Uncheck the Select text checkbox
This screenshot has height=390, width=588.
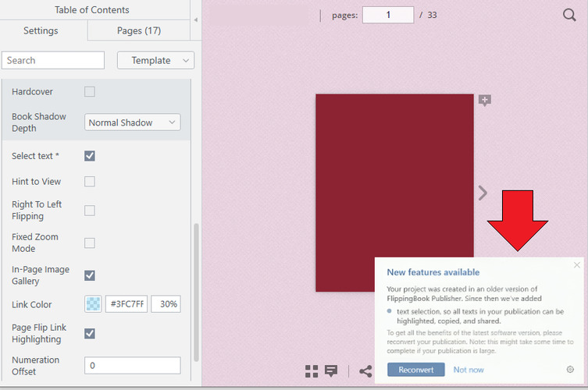click(90, 156)
